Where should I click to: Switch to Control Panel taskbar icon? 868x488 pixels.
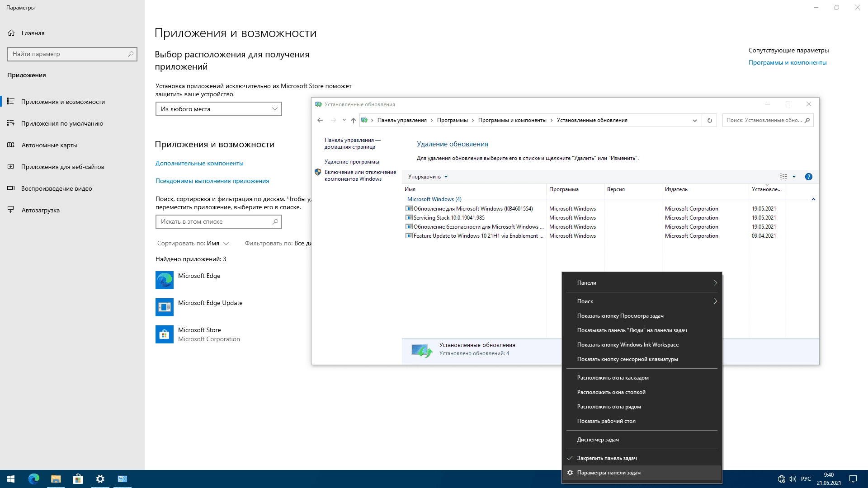click(123, 479)
